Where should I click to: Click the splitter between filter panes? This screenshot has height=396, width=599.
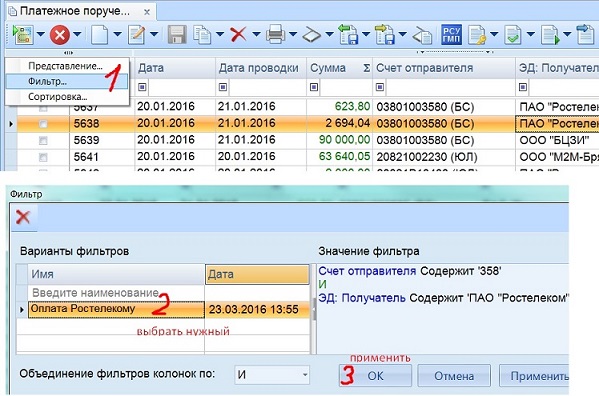pyautogui.click(x=314, y=309)
